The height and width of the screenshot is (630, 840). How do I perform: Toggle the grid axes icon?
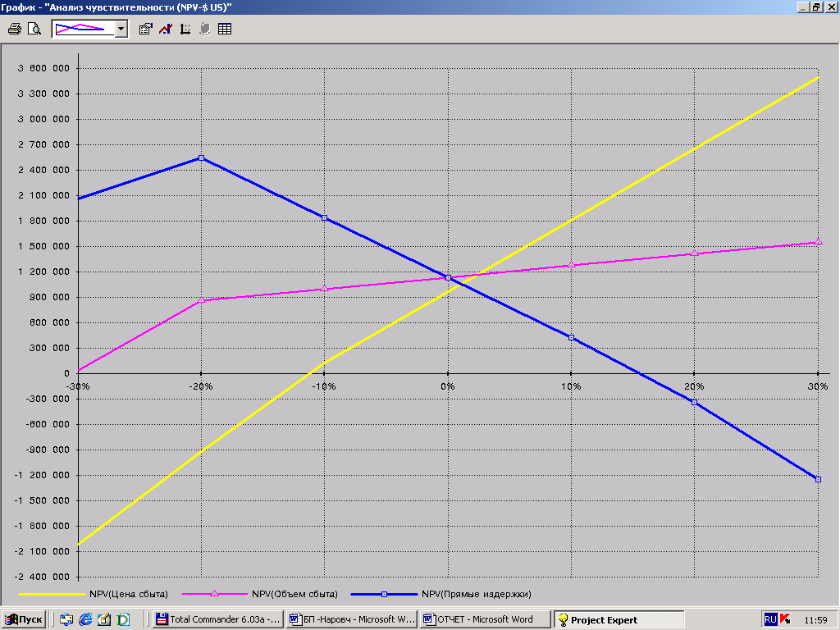pos(185,29)
